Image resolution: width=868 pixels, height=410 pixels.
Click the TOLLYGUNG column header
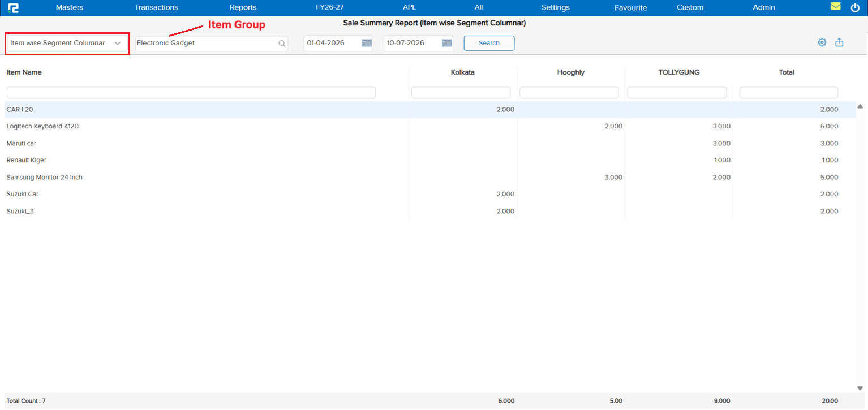(679, 72)
